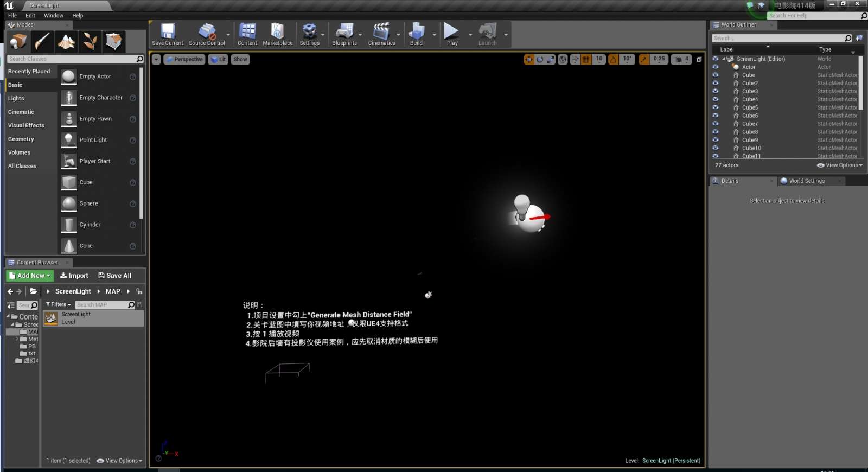This screenshot has width=868, height=472.
Task: Open the Settings toolbar button
Action: pos(309,35)
